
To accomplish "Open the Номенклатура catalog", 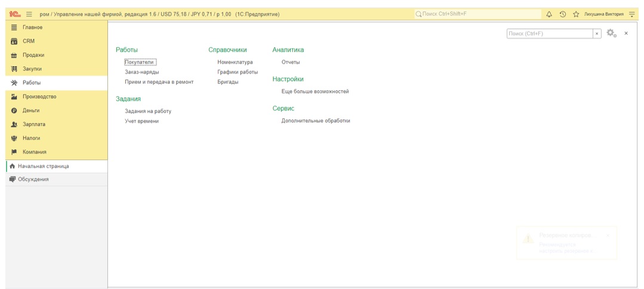I will point(235,62).
